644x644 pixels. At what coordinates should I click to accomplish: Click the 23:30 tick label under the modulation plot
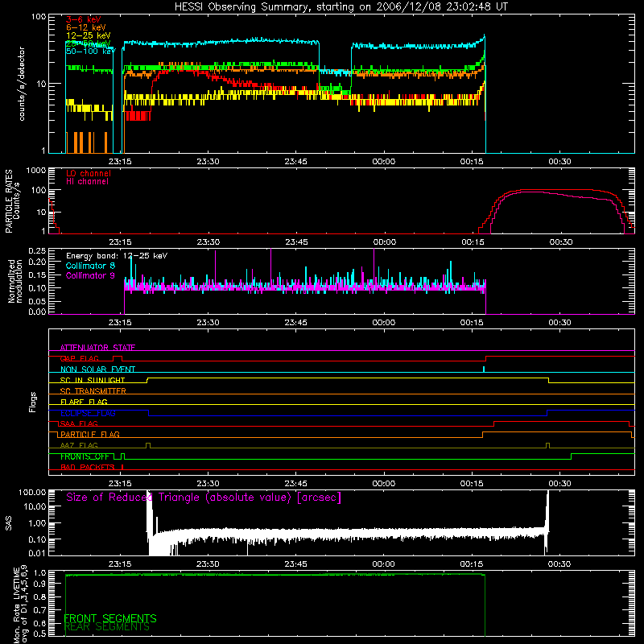click(208, 323)
